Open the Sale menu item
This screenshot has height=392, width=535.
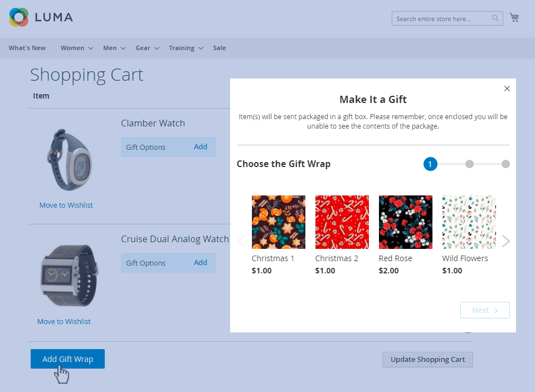pyautogui.click(x=219, y=48)
